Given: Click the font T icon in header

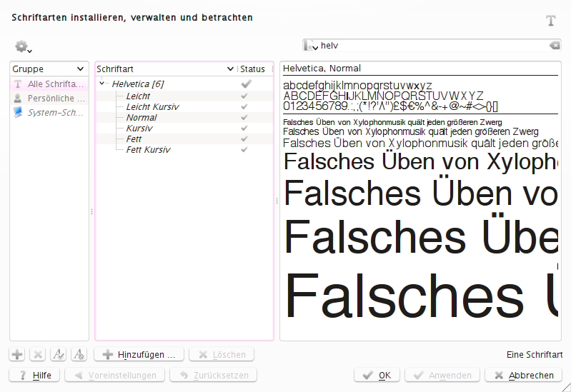Looking at the screenshot, I should [x=551, y=21].
